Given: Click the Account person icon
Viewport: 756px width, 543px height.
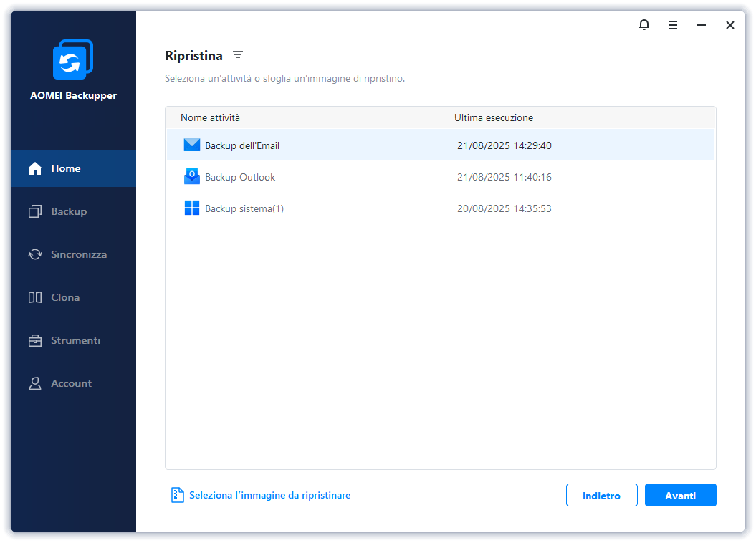Looking at the screenshot, I should tap(35, 383).
